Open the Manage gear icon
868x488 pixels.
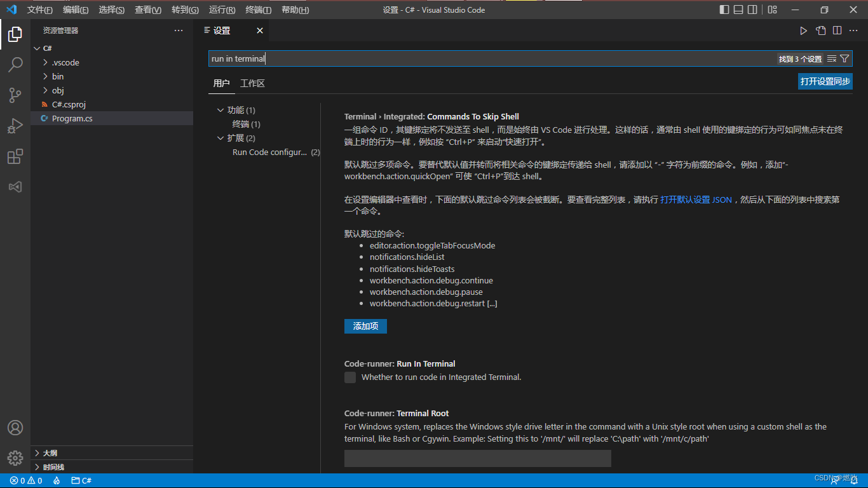coord(15,457)
